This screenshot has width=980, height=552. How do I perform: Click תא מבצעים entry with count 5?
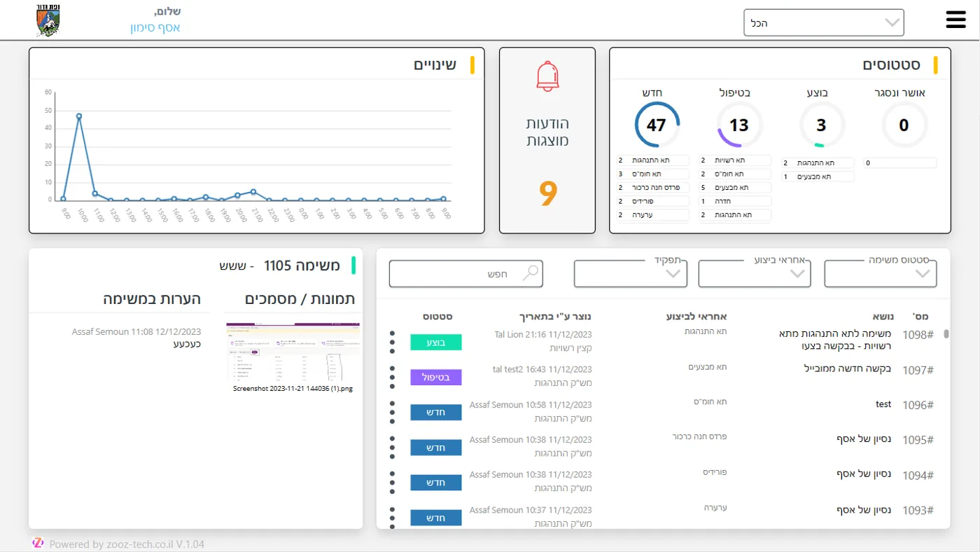(x=735, y=187)
